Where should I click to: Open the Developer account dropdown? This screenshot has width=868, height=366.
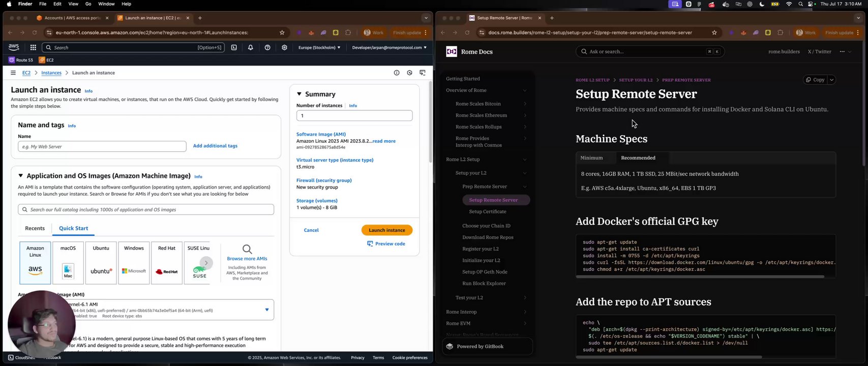coord(389,47)
